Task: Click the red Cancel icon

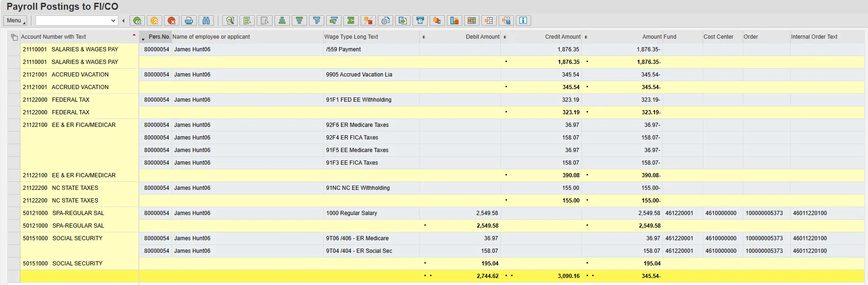Action: [171, 21]
